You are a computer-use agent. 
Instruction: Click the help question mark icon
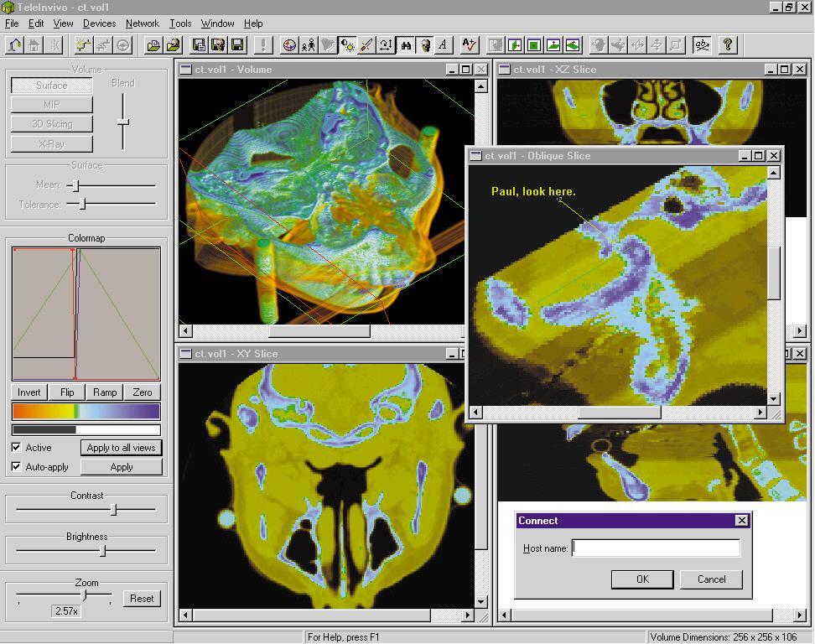pyautogui.click(x=728, y=45)
